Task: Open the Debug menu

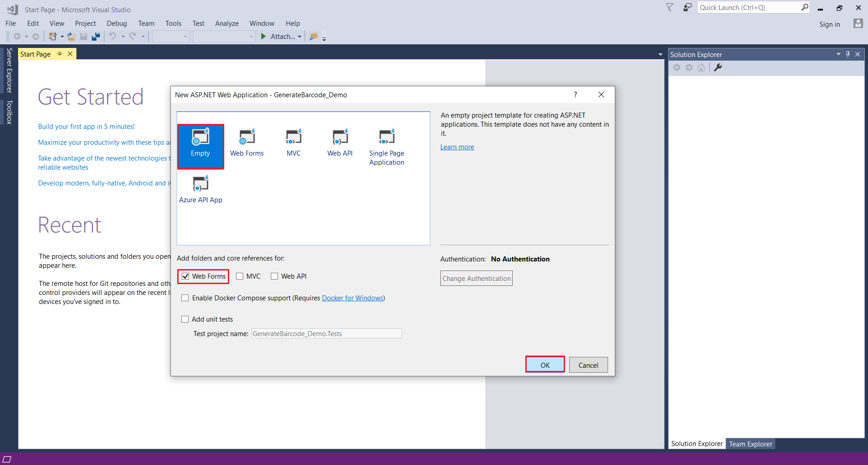Action: [x=117, y=24]
